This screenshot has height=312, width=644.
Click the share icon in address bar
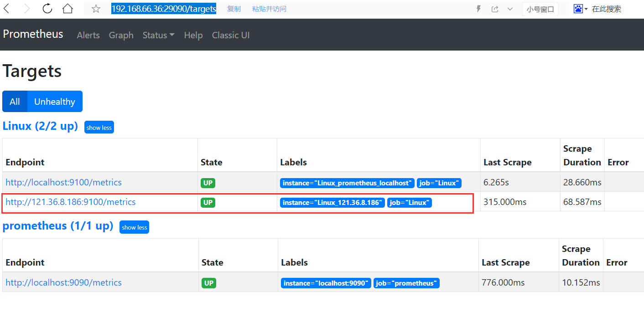click(x=495, y=9)
